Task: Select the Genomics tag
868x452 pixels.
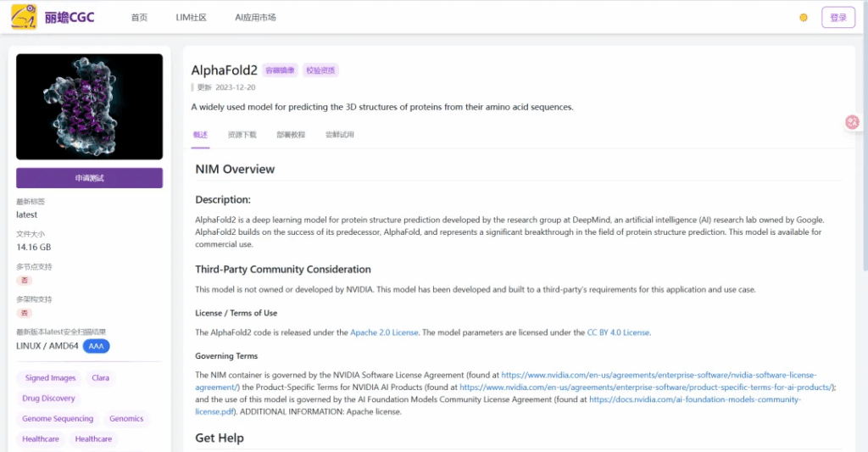Action: tap(126, 419)
